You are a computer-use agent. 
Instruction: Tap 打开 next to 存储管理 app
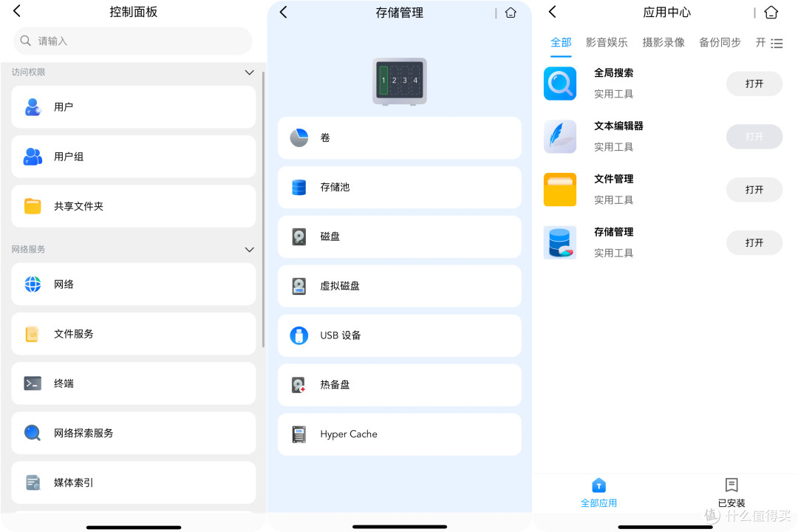coord(754,242)
